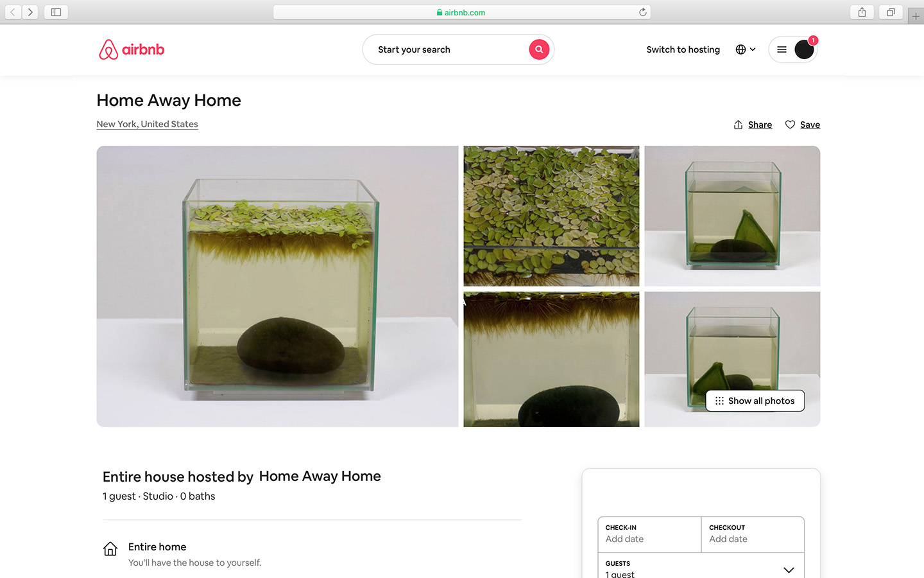Save the listing with the heart
Image resolution: width=924 pixels, height=578 pixels.
pyautogui.click(x=802, y=125)
